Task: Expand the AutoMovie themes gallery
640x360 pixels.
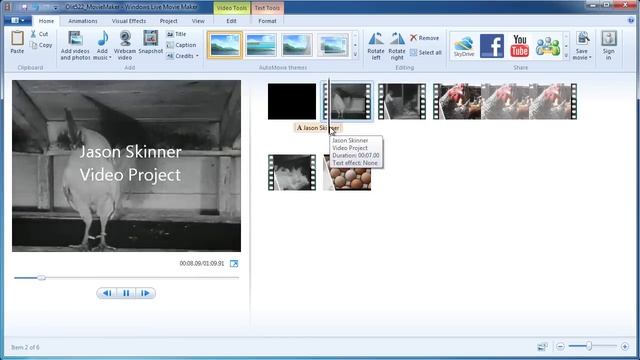Action: click(356, 55)
